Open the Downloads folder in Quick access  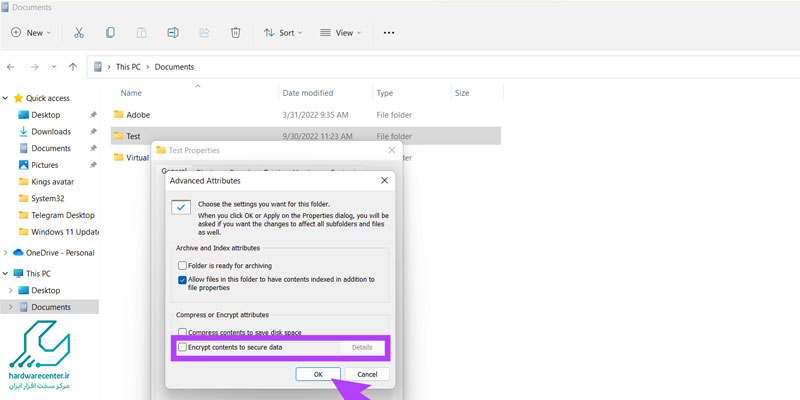click(x=50, y=131)
